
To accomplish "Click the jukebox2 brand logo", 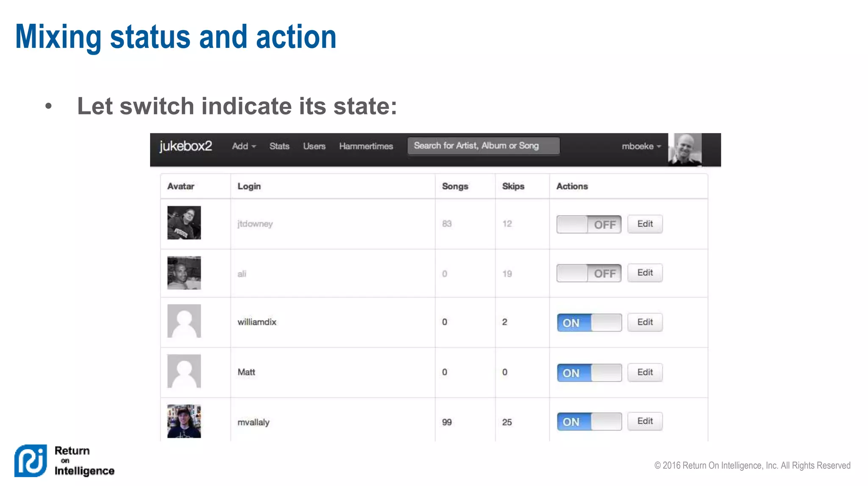I will pos(186,146).
